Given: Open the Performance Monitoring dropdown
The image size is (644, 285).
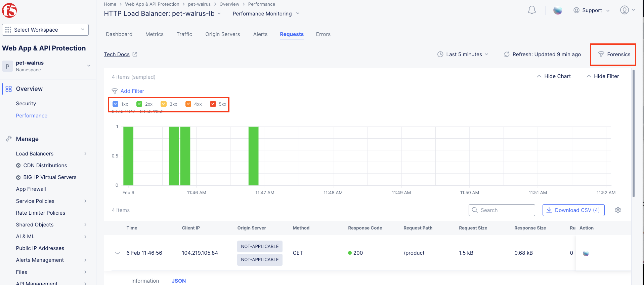Looking at the screenshot, I should click(266, 14).
